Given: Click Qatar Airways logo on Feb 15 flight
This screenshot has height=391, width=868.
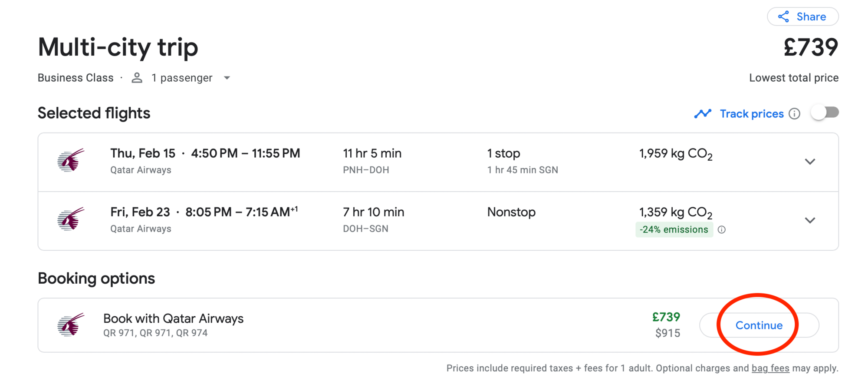Looking at the screenshot, I should click(71, 161).
